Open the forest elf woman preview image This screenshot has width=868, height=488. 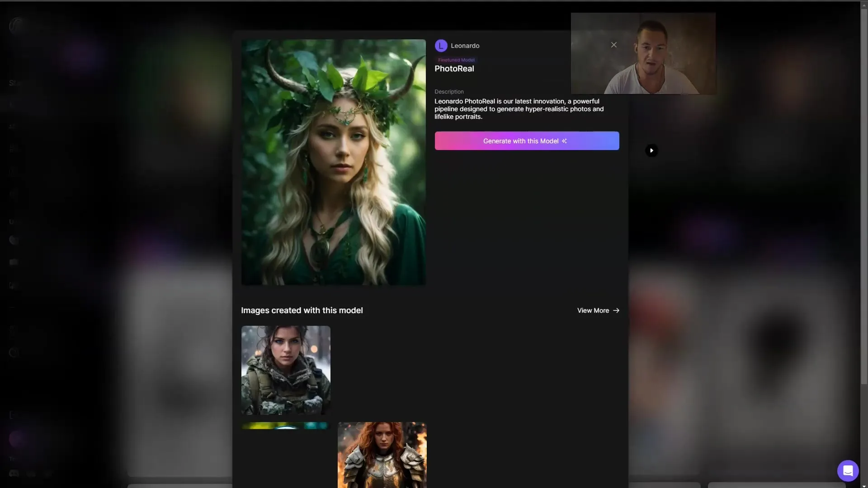click(334, 162)
